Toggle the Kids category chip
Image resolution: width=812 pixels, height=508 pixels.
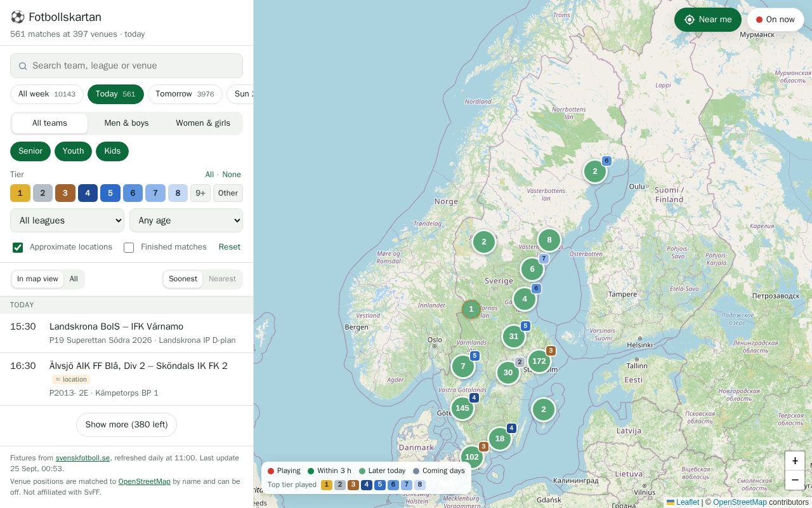(x=112, y=151)
